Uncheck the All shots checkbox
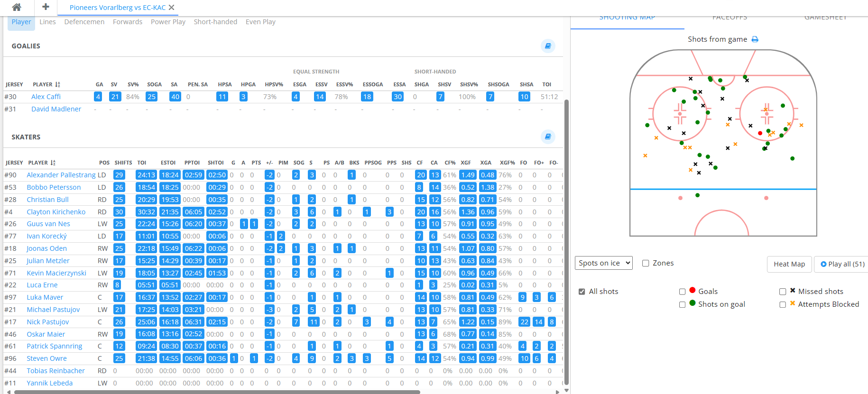 [x=582, y=292]
